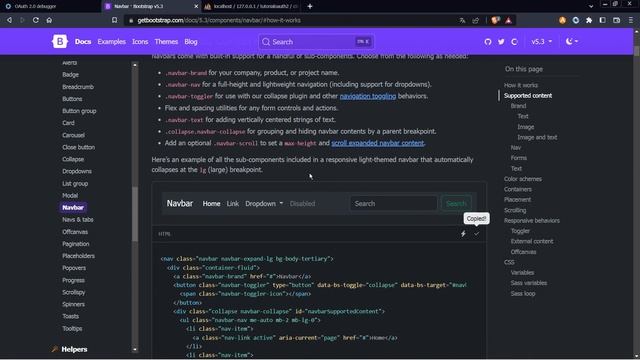The width and height of the screenshot is (640, 360).
Task: Expand the example Dropdown menu
Action: pos(264,204)
